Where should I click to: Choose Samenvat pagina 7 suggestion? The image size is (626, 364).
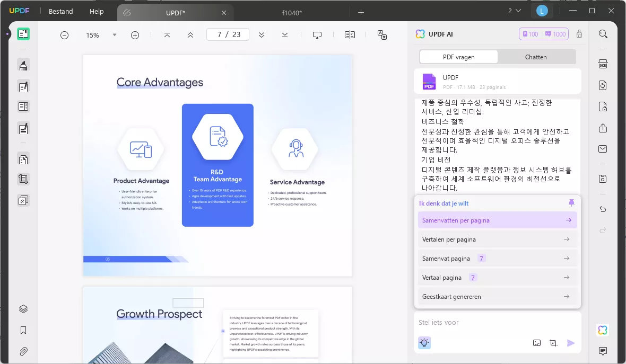coord(498,259)
